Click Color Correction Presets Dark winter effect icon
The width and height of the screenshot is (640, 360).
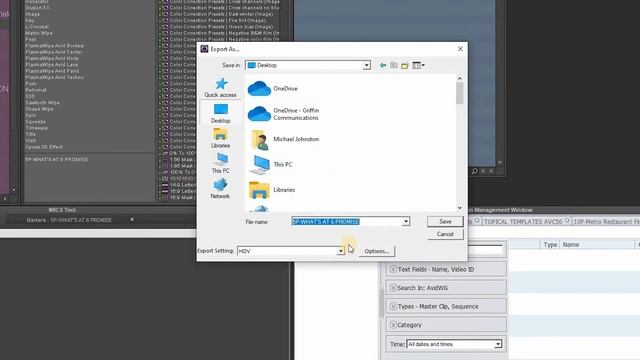click(x=165, y=14)
